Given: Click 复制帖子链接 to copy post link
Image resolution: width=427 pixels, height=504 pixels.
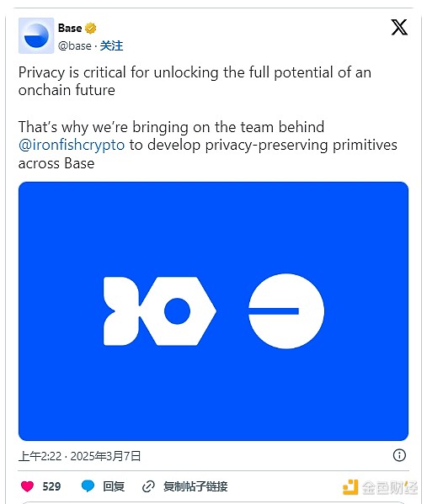Looking at the screenshot, I should [x=195, y=486].
